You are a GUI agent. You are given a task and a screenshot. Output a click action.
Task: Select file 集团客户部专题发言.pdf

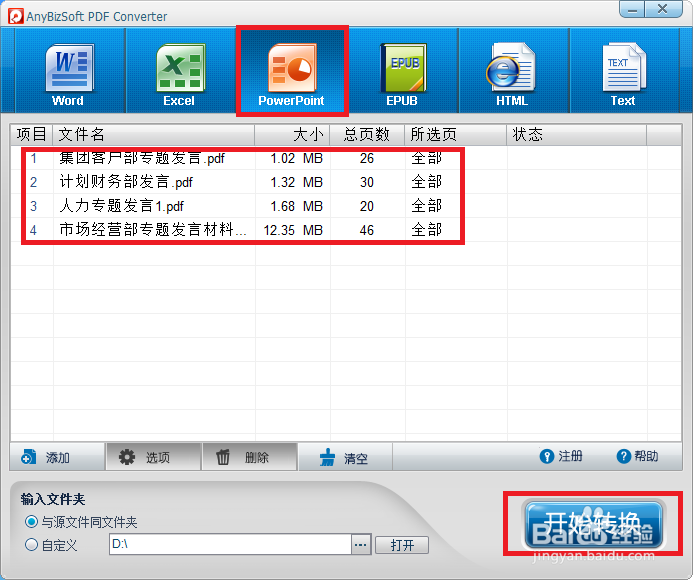coord(142,158)
